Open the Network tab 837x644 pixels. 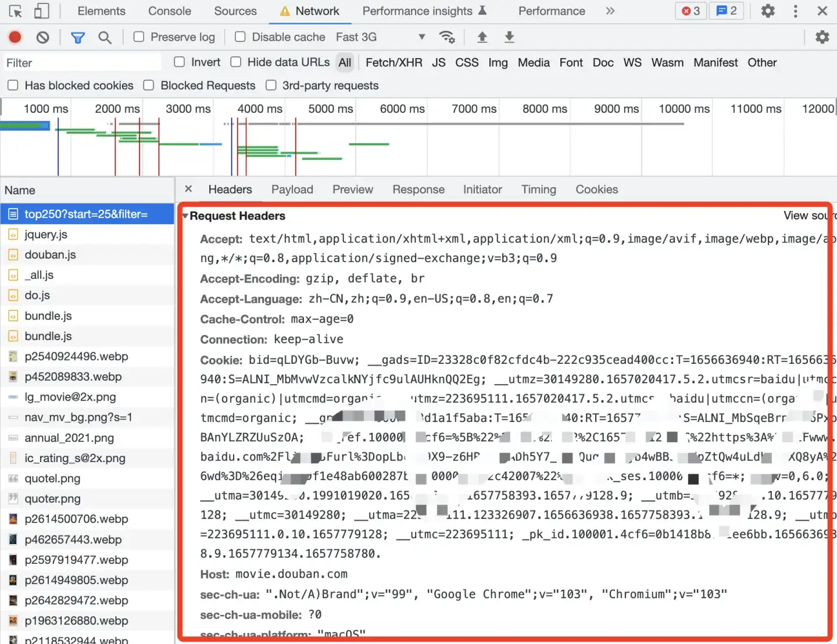[x=309, y=11]
